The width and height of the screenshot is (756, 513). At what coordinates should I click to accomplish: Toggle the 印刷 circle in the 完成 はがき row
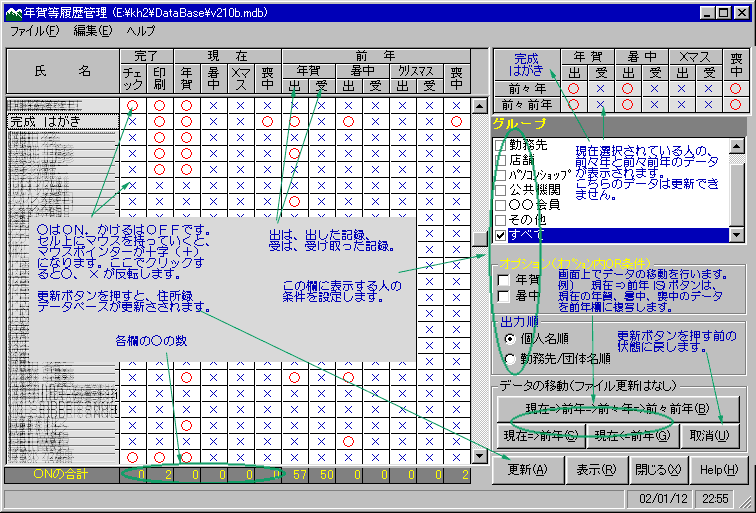pos(160,121)
